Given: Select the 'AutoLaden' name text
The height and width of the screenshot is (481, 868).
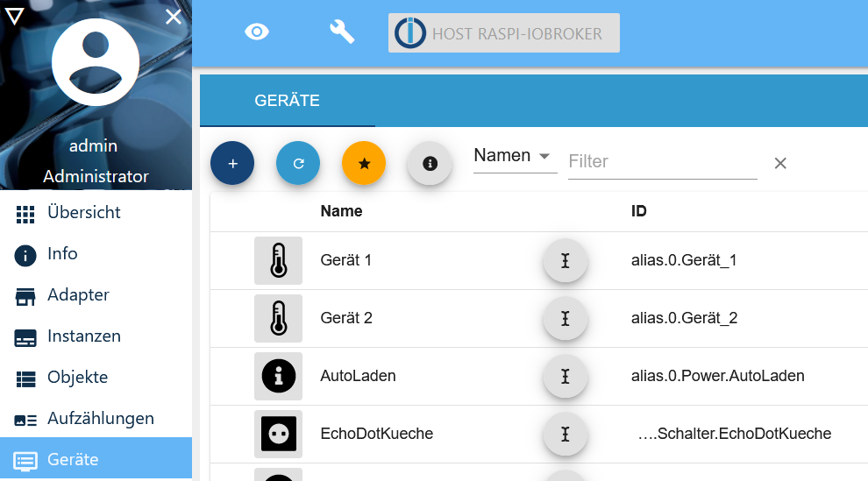Looking at the screenshot, I should (x=359, y=376).
